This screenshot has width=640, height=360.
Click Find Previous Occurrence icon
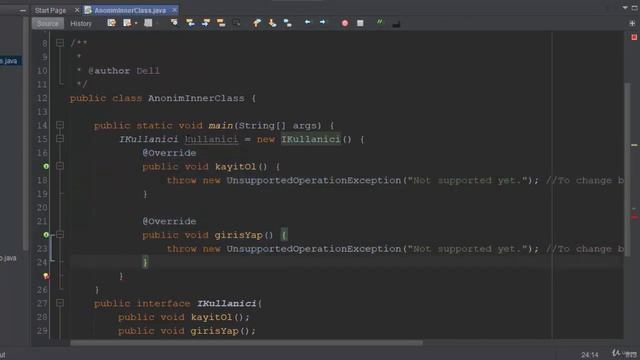190,23
